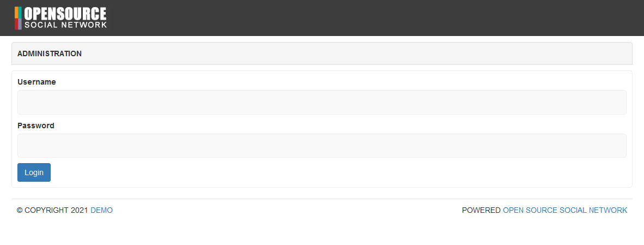This screenshot has width=644, height=245.
Task: Follow the OPEN SOURCE SOCIAL NETWORK footer link
Action: [564, 211]
